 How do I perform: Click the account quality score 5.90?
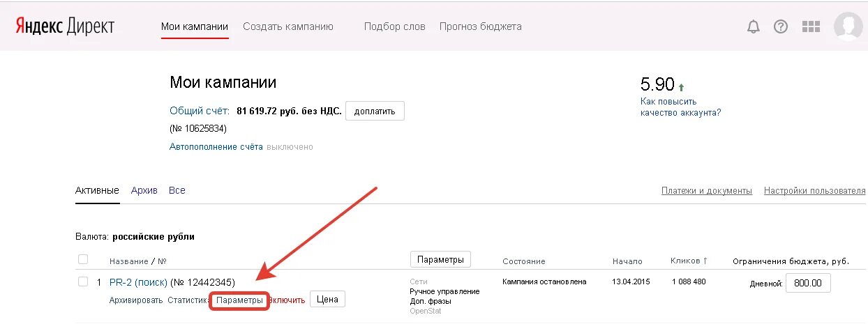point(657,85)
